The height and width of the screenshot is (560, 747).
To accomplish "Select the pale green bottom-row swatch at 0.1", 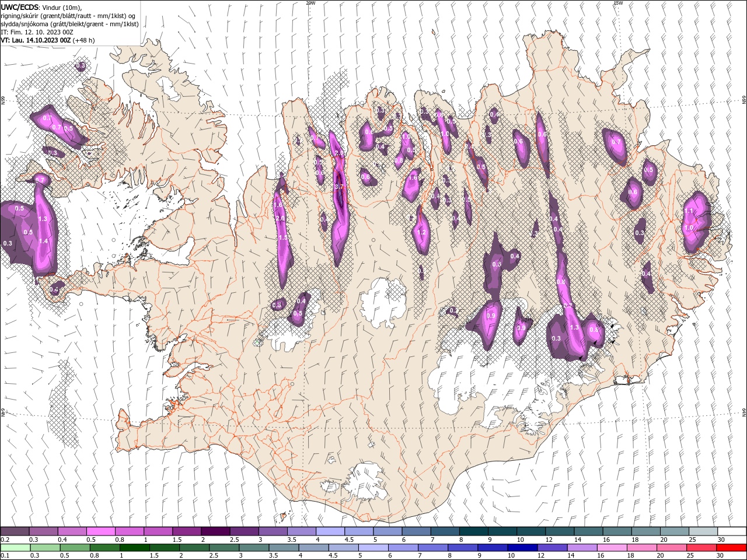I will click(15, 547).
